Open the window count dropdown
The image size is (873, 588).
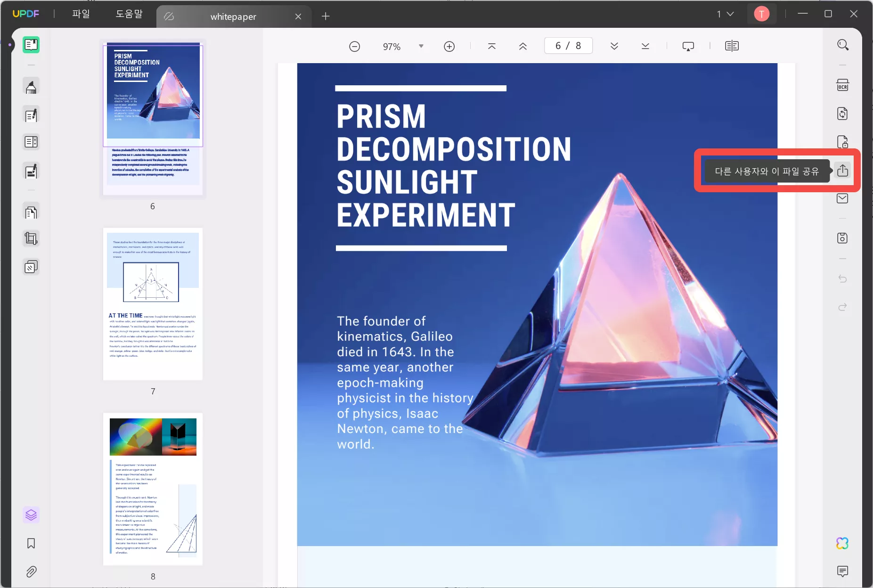coord(726,14)
